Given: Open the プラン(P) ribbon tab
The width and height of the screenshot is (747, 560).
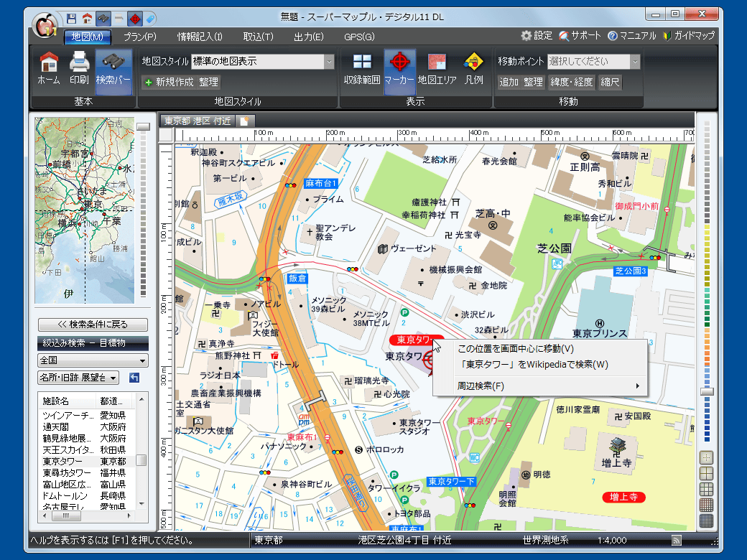Looking at the screenshot, I should 140,37.
